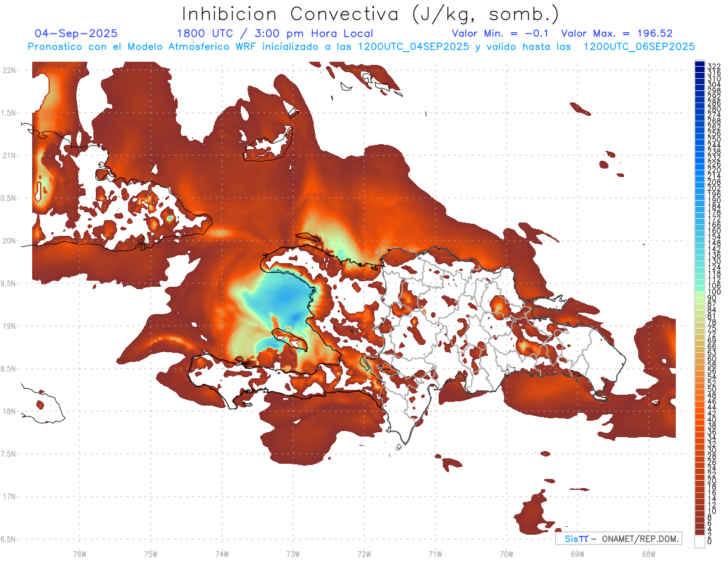The image size is (728, 562).
Task: Click the "Valor Max. = 196.52" text
Action: pos(617,33)
